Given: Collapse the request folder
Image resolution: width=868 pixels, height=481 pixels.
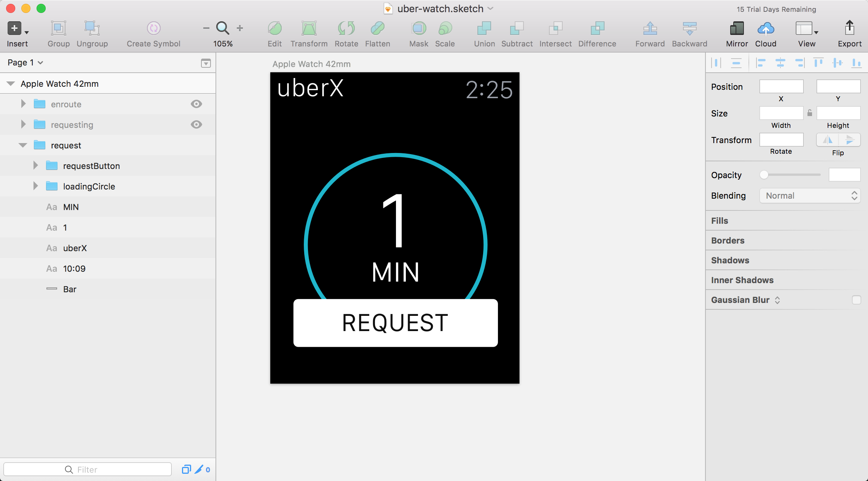Looking at the screenshot, I should (x=23, y=145).
